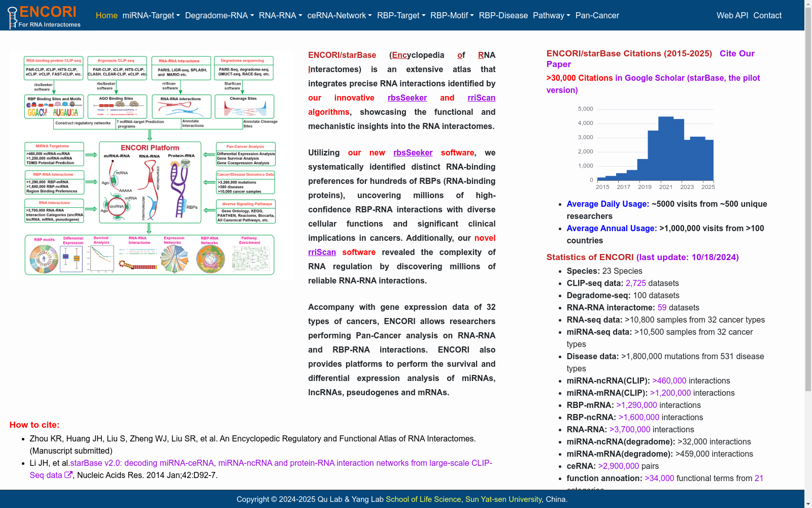
Task: Click 'Average Daily Usage:' text
Action: [x=608, y=204]
